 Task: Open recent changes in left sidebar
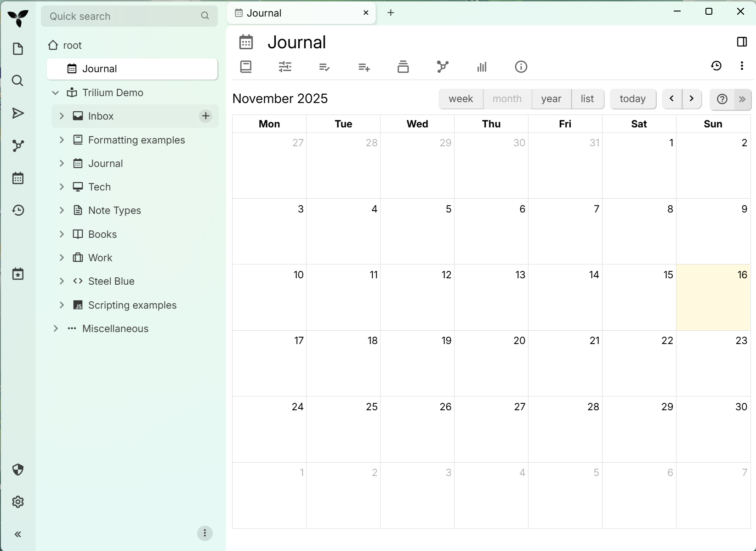coord(18,210)
